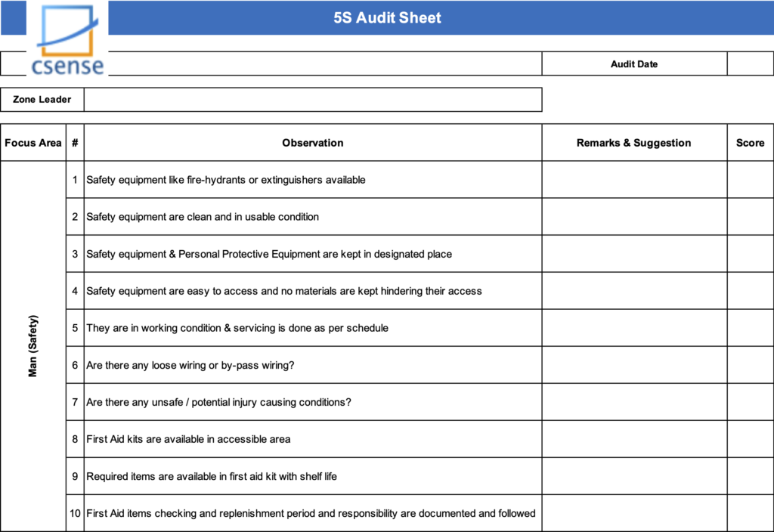Click the Score column header
Screen dimensions: 774x532
pos(750,143)
